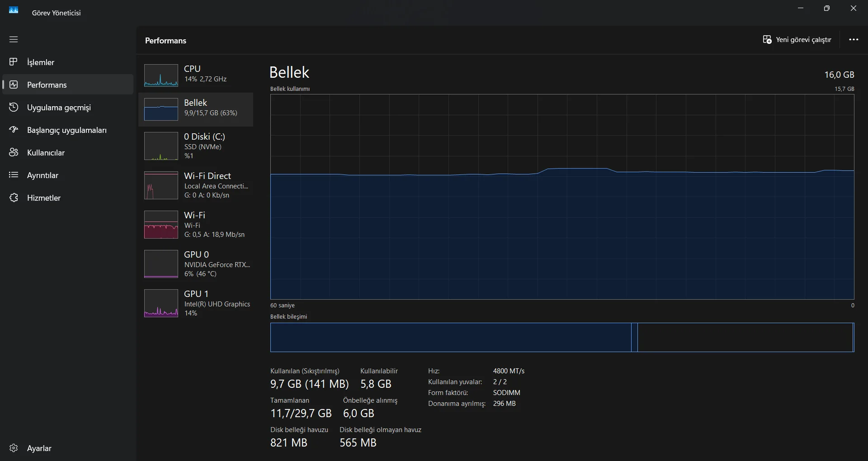Click the Uygulama geçmişi history icon
The image size is (868, 461).
[14, 107]
